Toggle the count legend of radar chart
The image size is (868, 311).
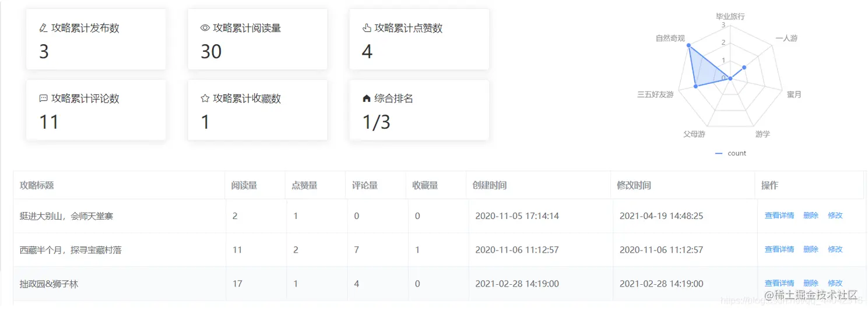(730, 153)
